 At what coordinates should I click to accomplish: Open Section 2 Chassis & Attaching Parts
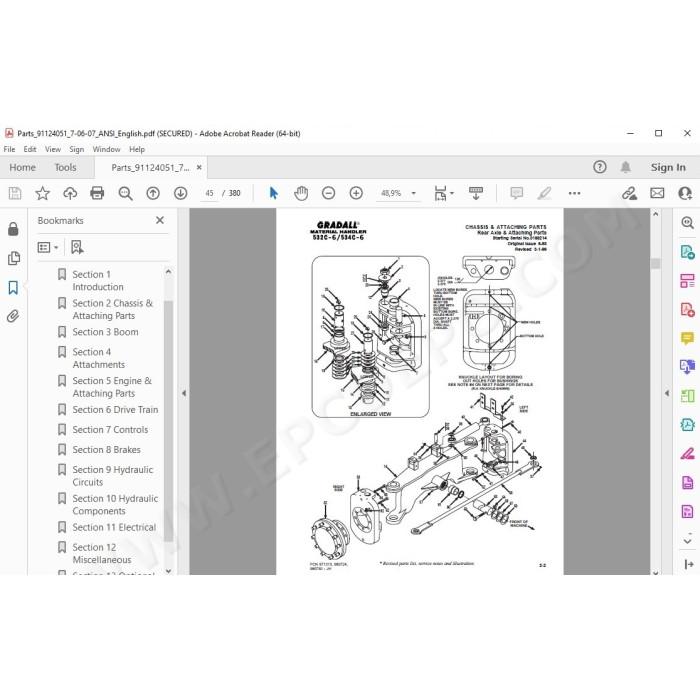pyautogui.click(x=112, y=309)
